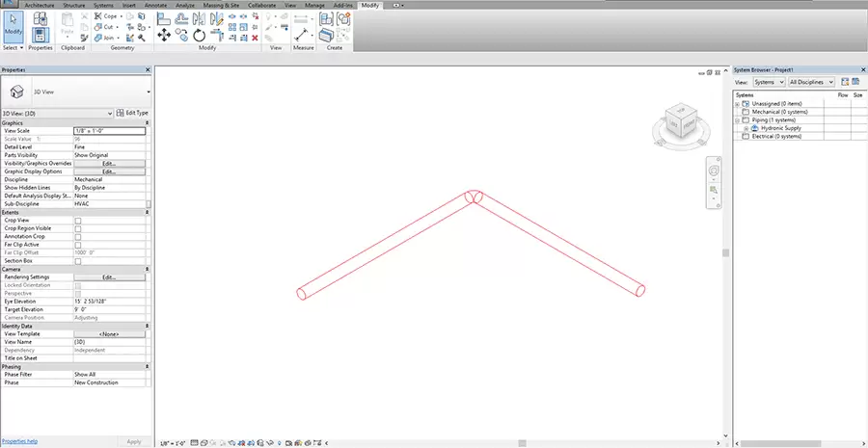Choose the Copy tool with two circles

[x=181, y=36]
